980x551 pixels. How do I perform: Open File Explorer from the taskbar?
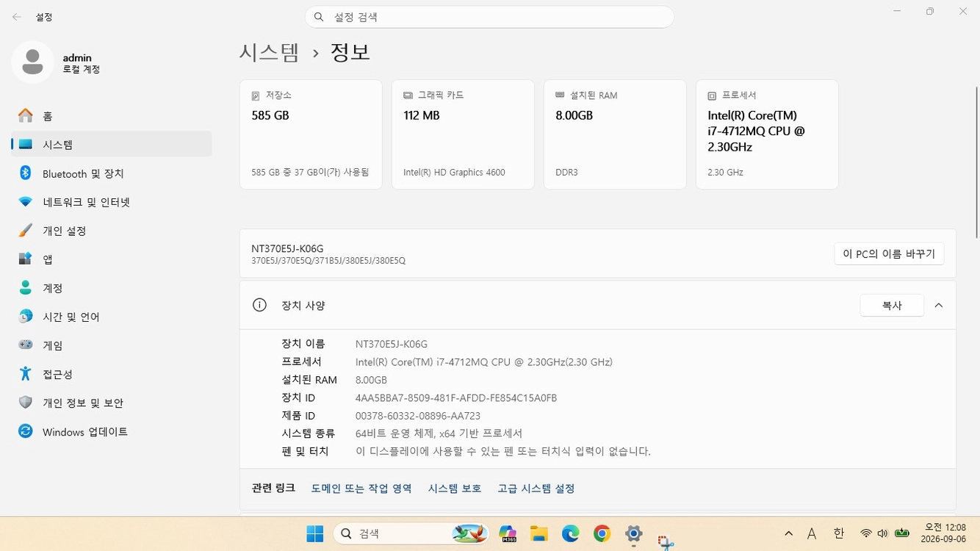[538, 534]
